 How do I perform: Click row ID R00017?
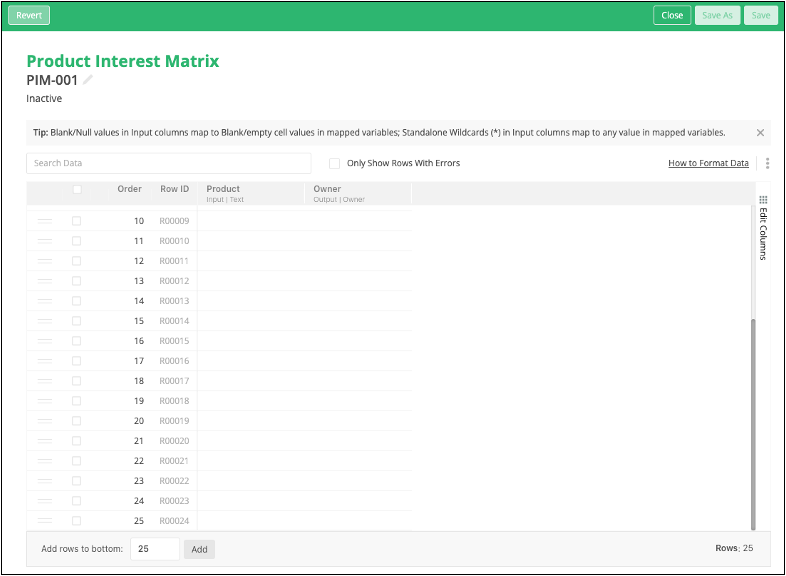pos(174,381)
